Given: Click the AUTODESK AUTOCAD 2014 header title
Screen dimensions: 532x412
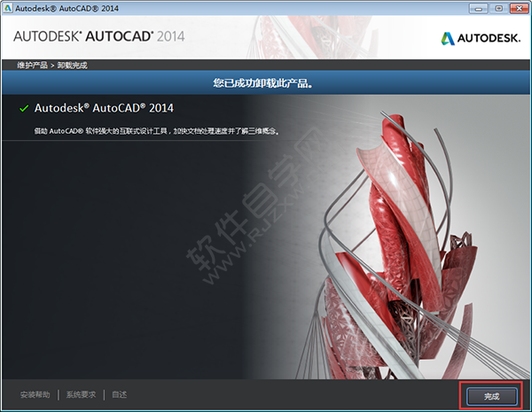Looking at the screenshot, I should coord(99,36).
